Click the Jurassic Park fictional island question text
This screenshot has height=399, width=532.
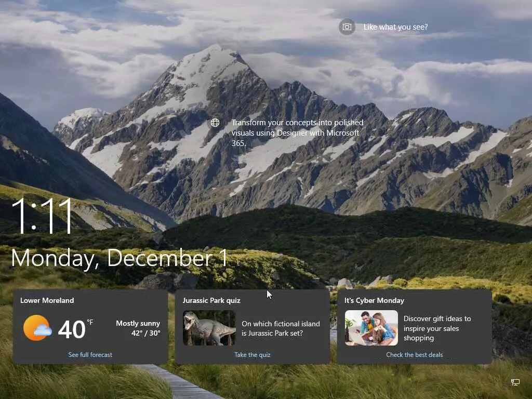[x=281, y=328]
